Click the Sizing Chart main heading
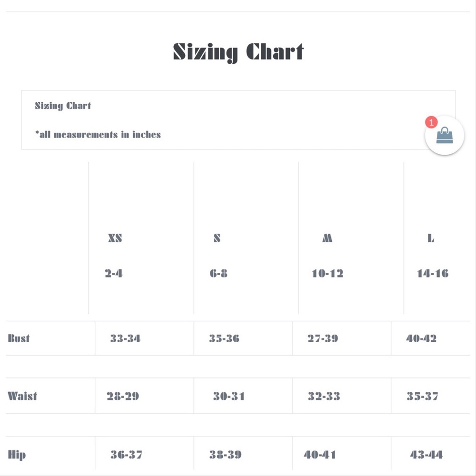 tap(238, 52)
